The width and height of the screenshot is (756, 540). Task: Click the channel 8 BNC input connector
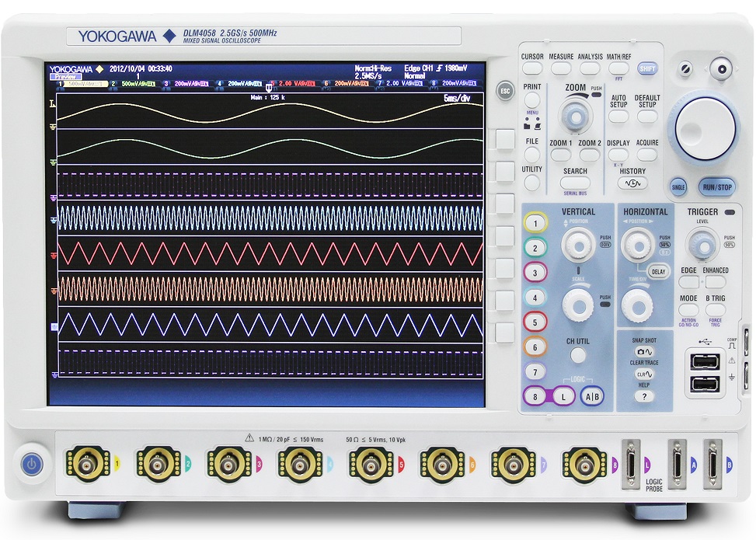point(584,465)
